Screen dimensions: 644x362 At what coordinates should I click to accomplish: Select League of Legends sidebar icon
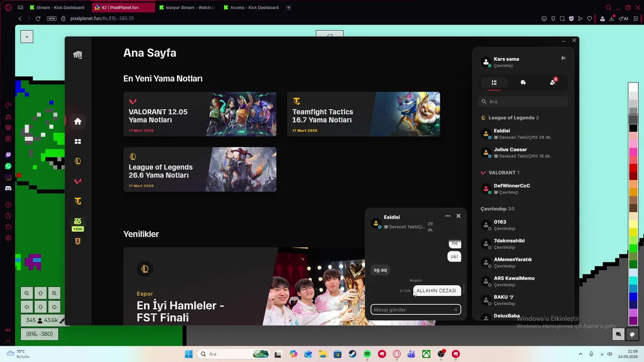tap(77, 161)
